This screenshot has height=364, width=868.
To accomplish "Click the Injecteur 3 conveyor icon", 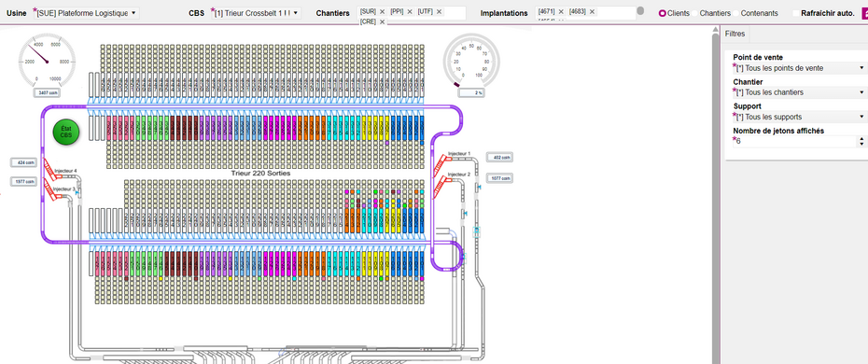I will click(x=52, y=190).
